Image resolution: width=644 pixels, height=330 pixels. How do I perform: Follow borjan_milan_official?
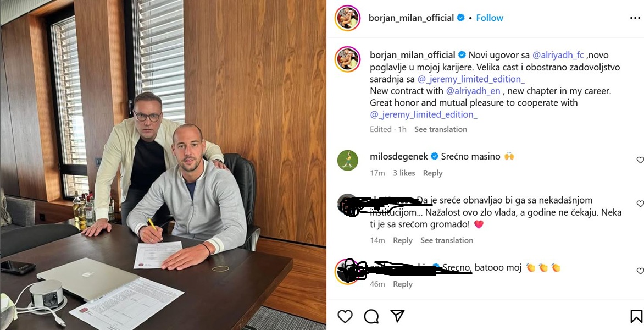490,18
